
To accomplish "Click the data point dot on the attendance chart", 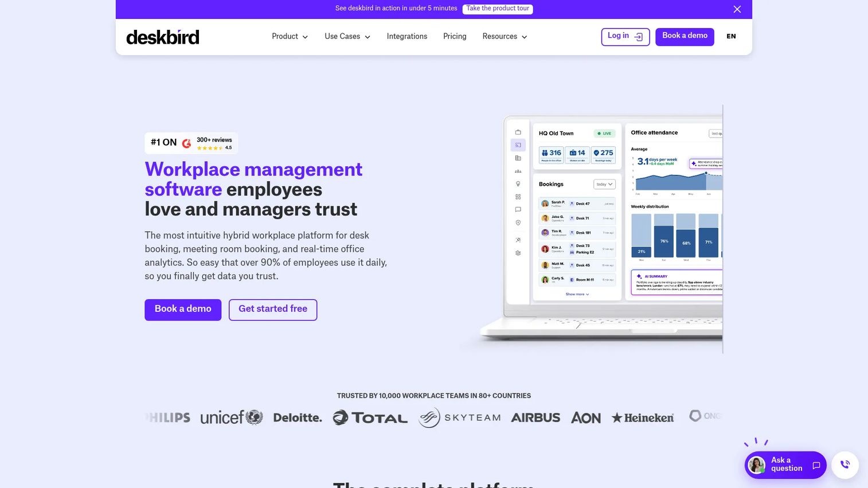I will [x=706, y=173].
